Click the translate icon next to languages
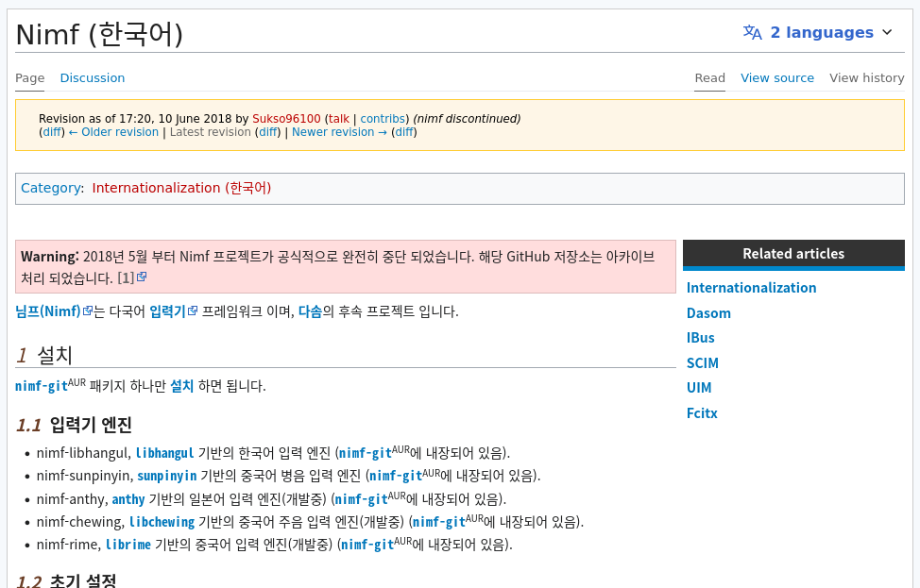Viewport: 920px width, 588px height. (752, 32)
